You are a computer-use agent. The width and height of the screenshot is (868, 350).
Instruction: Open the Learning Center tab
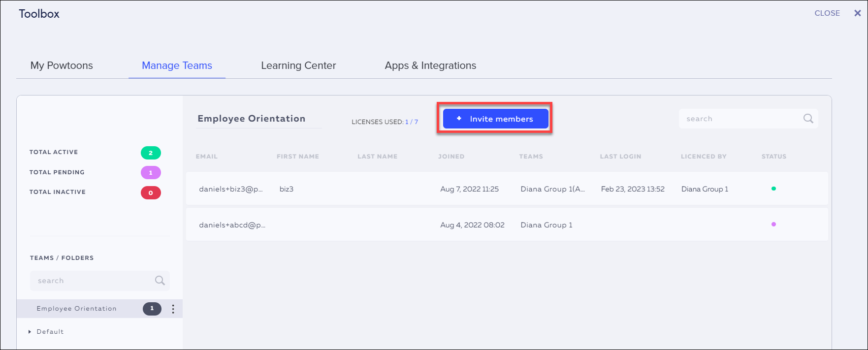(298, 65)
